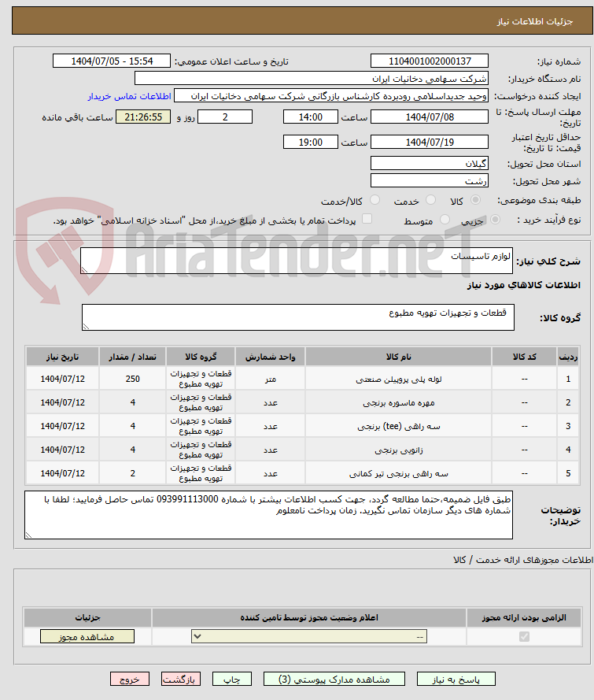The image size is (594, 700).
Task: Click the buyer notes text area
Action: click(268, 515)
